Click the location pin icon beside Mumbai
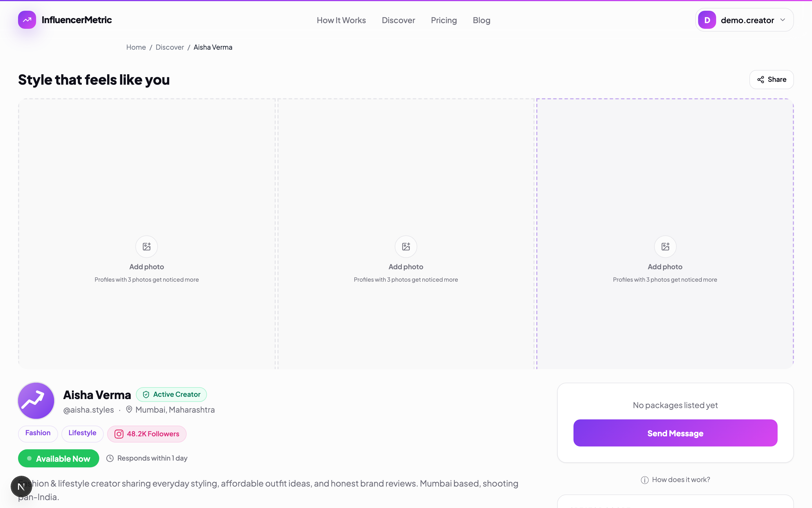Screen dimensions: 812x508 129,409
